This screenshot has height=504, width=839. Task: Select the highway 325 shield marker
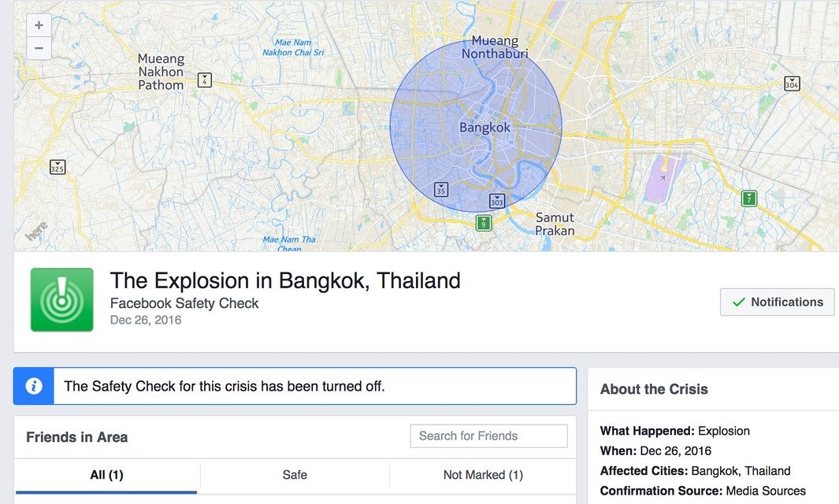(x=56, y=167)
